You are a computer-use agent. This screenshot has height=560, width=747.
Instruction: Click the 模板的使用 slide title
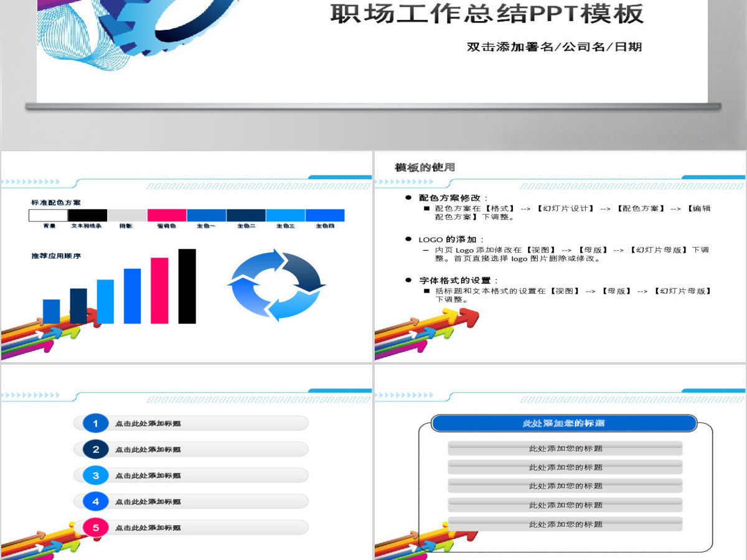pyautogui.click(x=425, y=167)
